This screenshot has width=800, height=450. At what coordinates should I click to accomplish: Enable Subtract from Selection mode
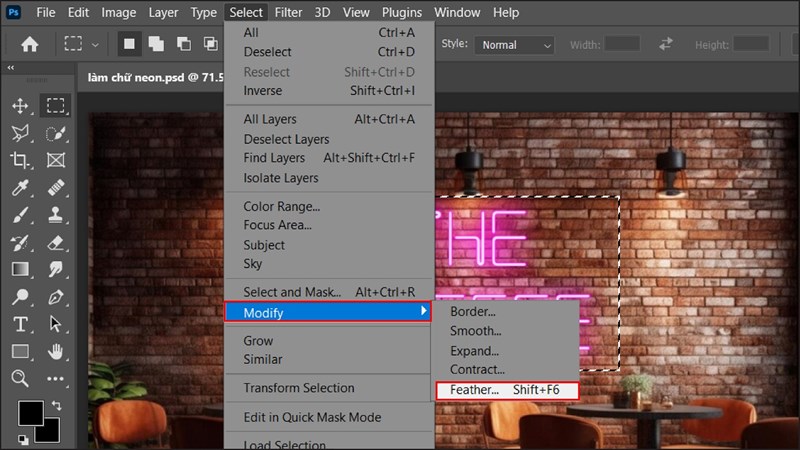(x=184, y=44)
